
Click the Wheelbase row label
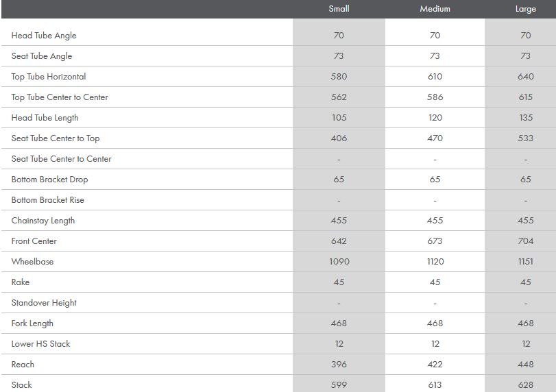tap(32, 262)
